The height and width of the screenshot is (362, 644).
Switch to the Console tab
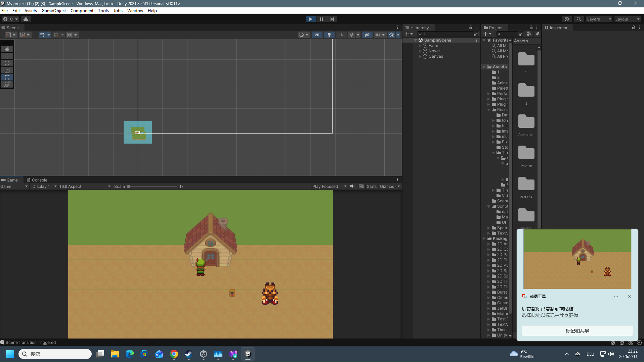point(37,180)
